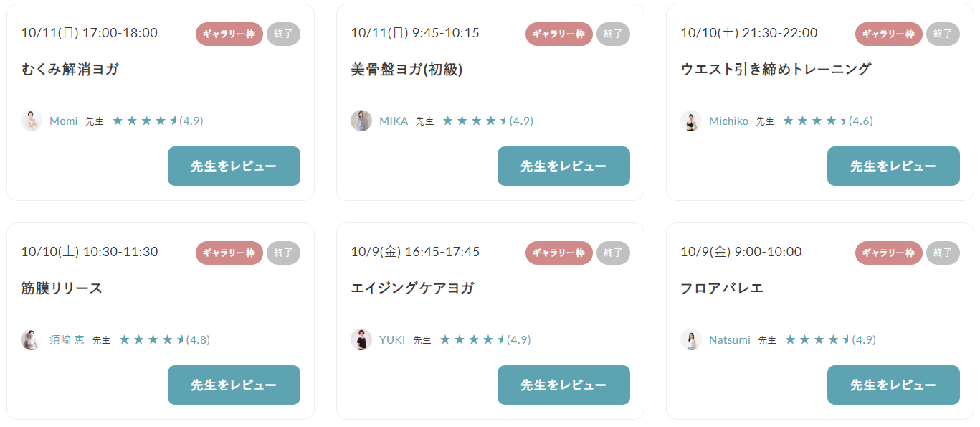
Task: Open 須崎 恵 instructor name link
Action: pyautogui.click(x=67, y=340)
